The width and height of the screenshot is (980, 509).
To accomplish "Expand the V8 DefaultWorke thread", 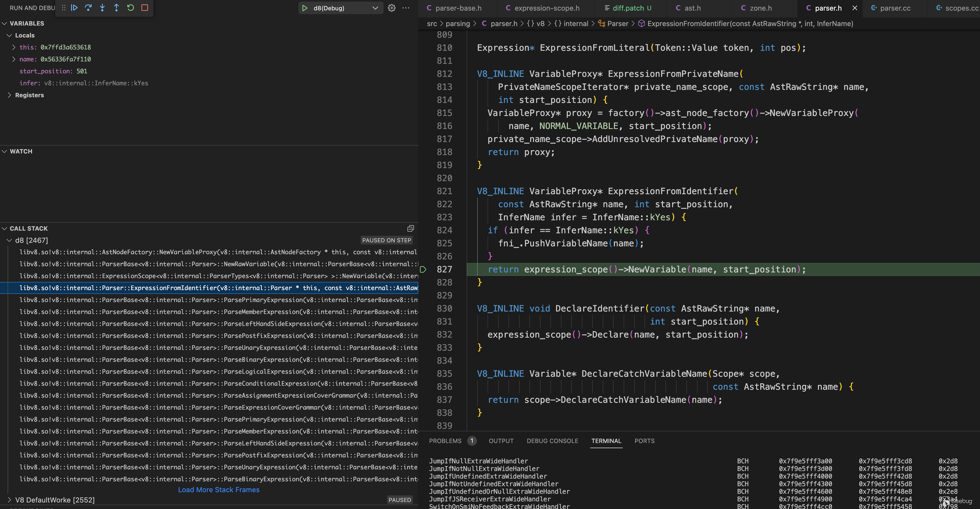I will 9,499.
